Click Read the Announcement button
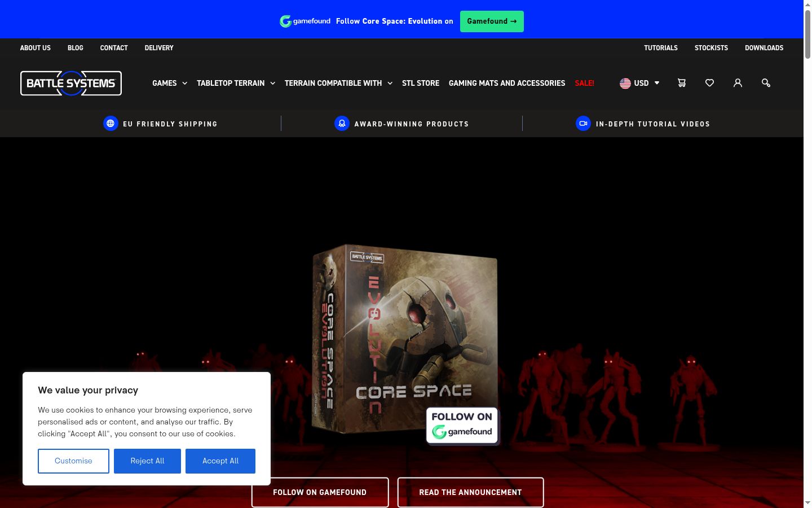Screen dimensions: 812x508 coord(470,492)
